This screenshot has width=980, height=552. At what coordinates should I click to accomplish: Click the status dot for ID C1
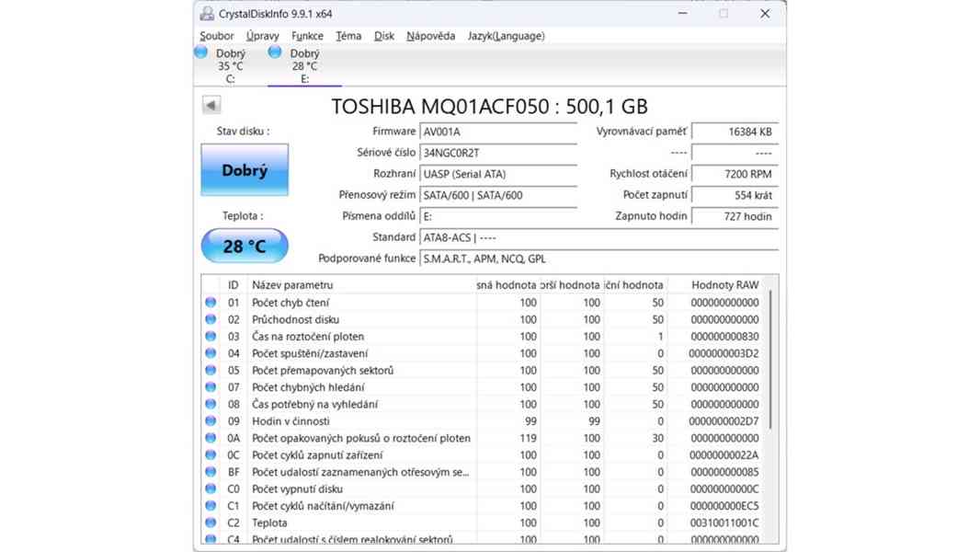pos(211,506)
